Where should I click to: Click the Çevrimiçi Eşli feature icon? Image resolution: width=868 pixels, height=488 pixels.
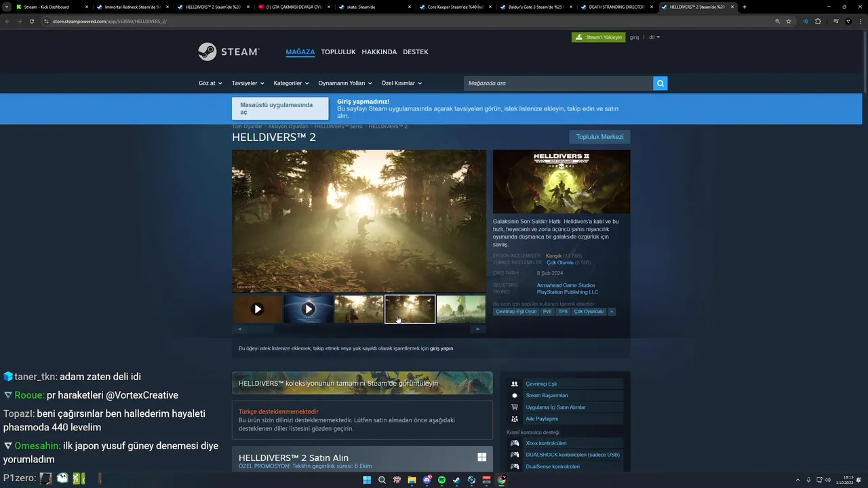(515, 384)
